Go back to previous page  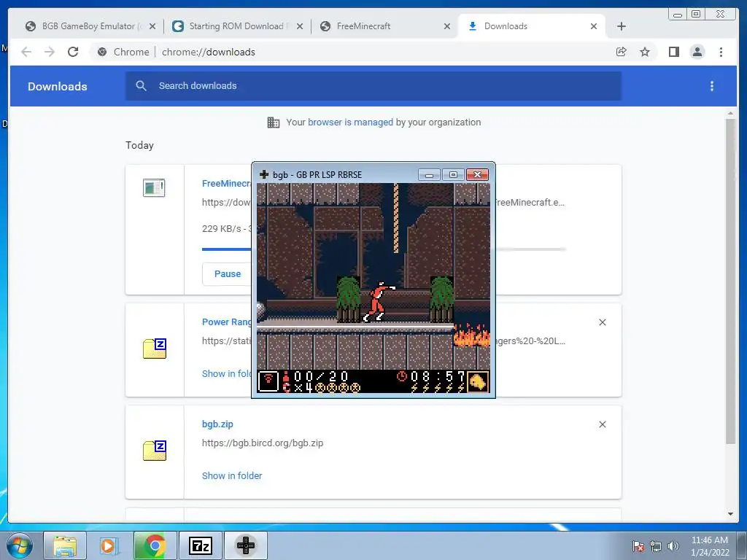tap(26, 52)
